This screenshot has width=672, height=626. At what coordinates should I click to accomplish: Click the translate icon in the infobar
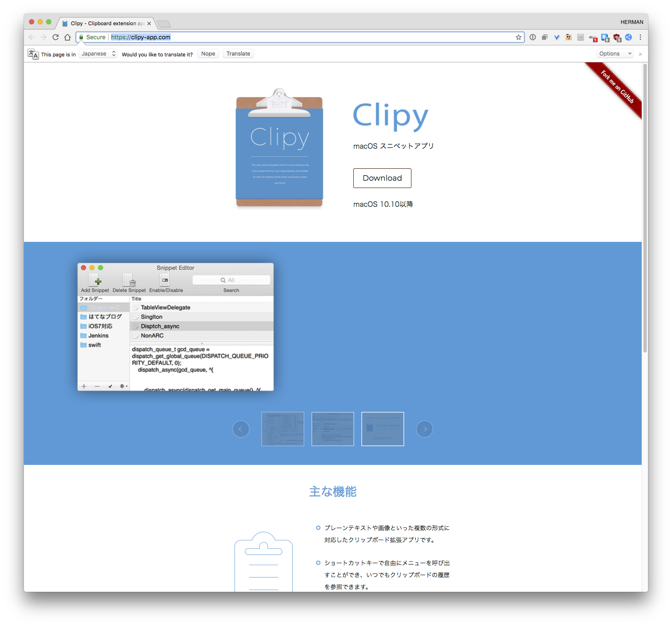pyautogui.click(x=33, y=54)
